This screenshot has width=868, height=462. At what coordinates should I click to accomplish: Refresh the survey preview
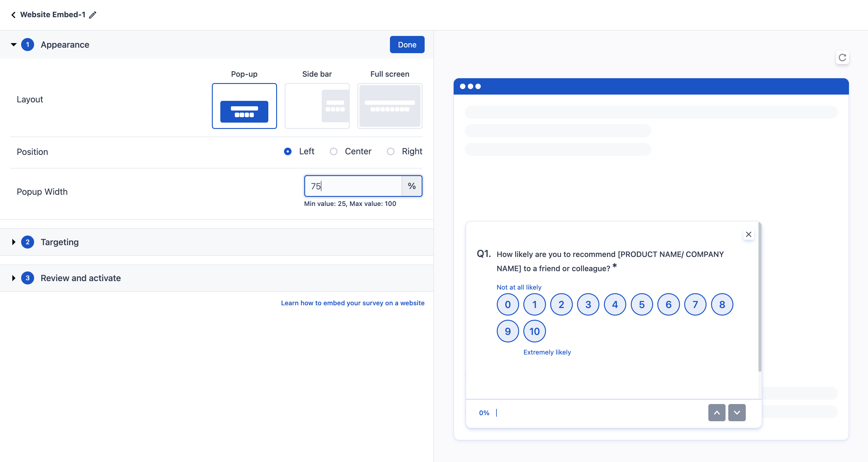[842, 58]
